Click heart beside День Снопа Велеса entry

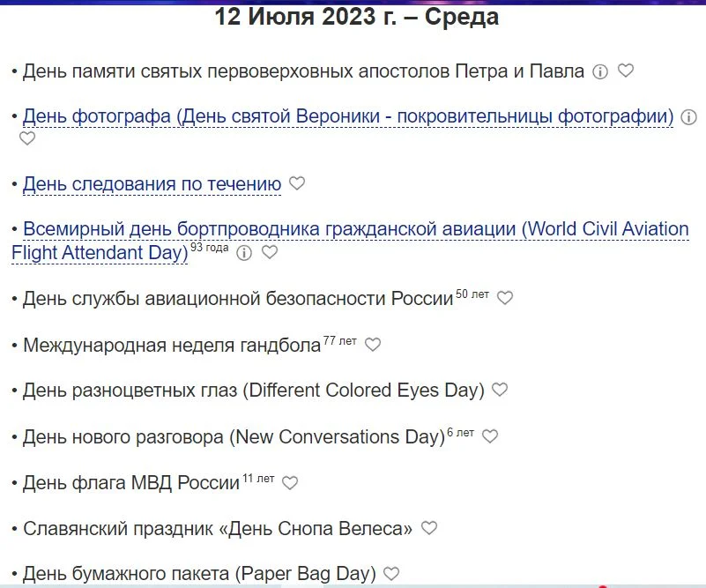(x=429, y=528)
